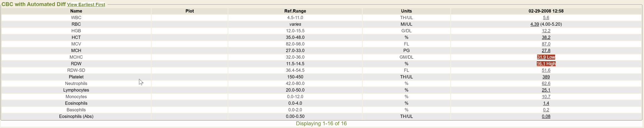Image resolution: width=644 pixels, height=128 pixels.
Task: Click the RBC result value 4.39
Action: pyautogui.click(x=534, y=24)
